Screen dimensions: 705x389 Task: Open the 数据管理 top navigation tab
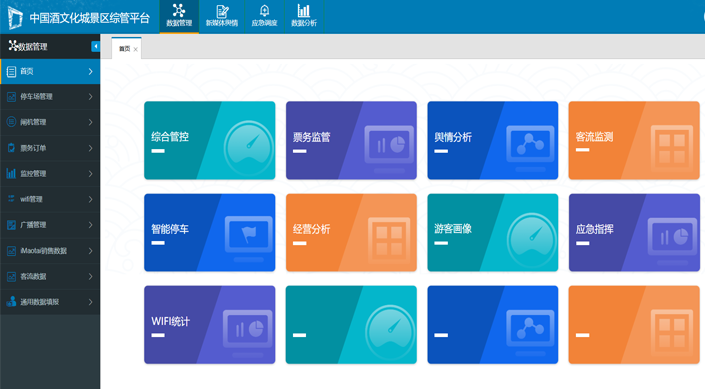tap(179, 17)
